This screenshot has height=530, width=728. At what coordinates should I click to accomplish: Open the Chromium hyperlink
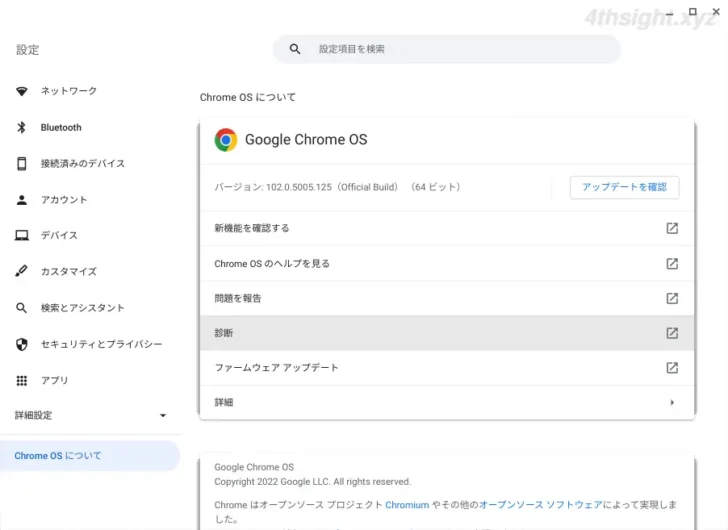407,505
